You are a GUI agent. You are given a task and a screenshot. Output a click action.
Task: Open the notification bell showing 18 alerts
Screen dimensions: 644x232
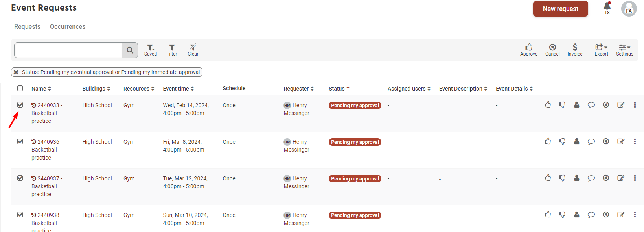point(607,8)
